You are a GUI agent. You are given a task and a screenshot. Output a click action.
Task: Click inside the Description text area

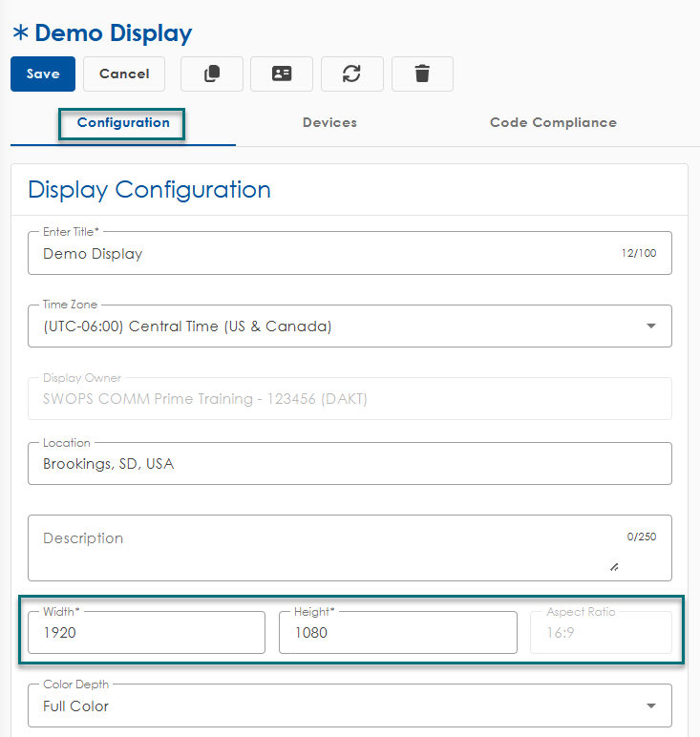(325, 549)
